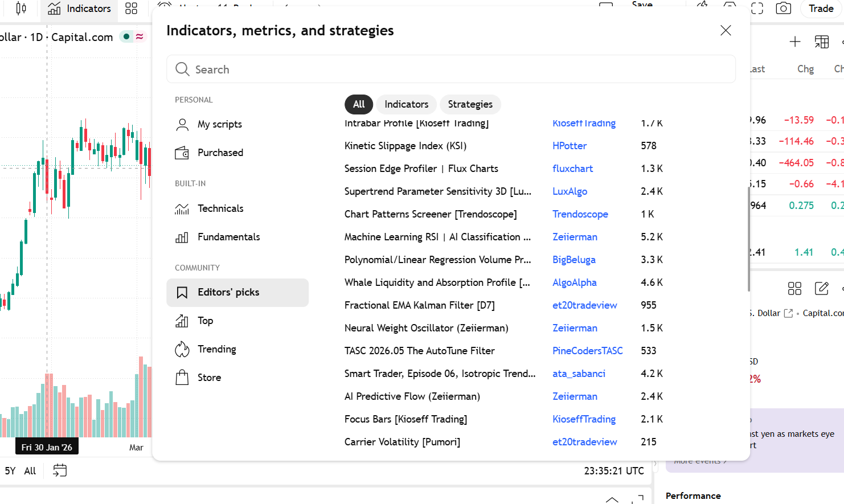Add Carrier Volatility [Pumori] indicator
Screen dimensions: 844x504
click(x=403, y=442)
